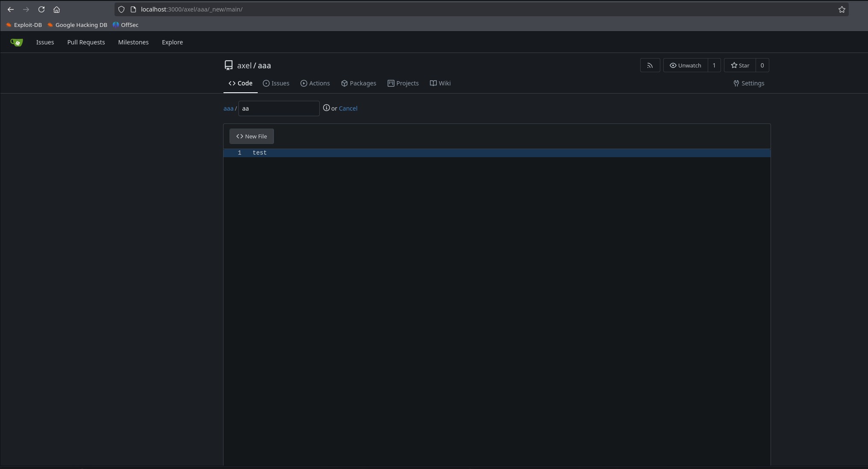The width and height of the screenshot is (868, 469).
Task: Open Pull Requests in the top navigation
Action: click(86, 42)
